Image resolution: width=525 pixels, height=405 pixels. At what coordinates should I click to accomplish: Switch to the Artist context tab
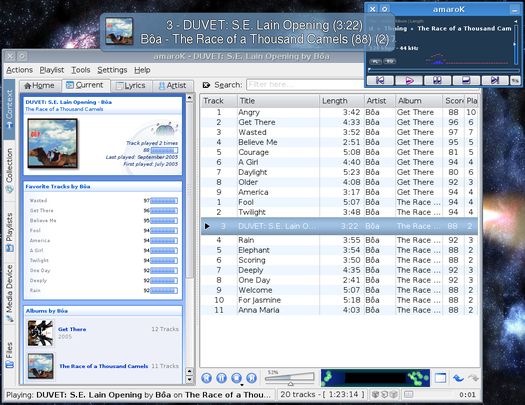[x=173, y=86]
